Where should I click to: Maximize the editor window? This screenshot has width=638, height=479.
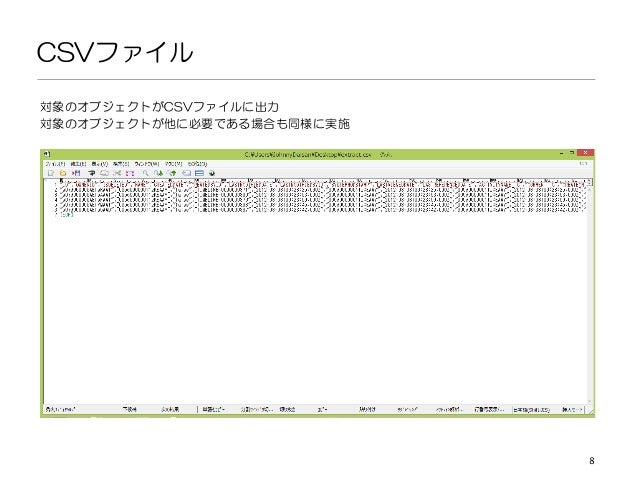572,153
